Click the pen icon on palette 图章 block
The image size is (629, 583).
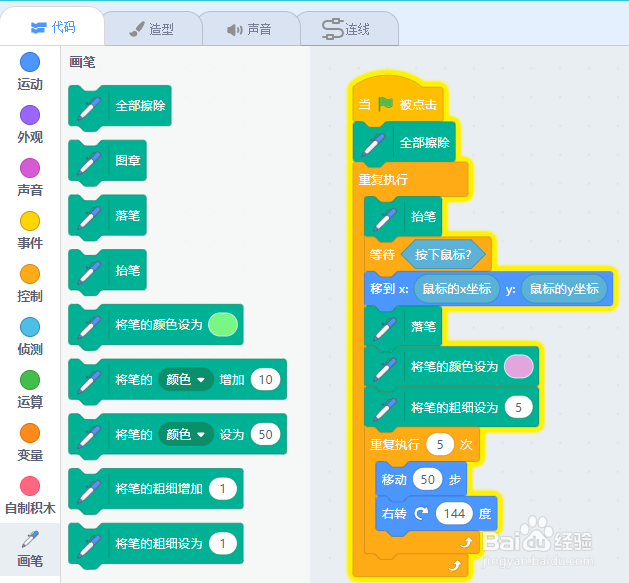click(89, 163)
